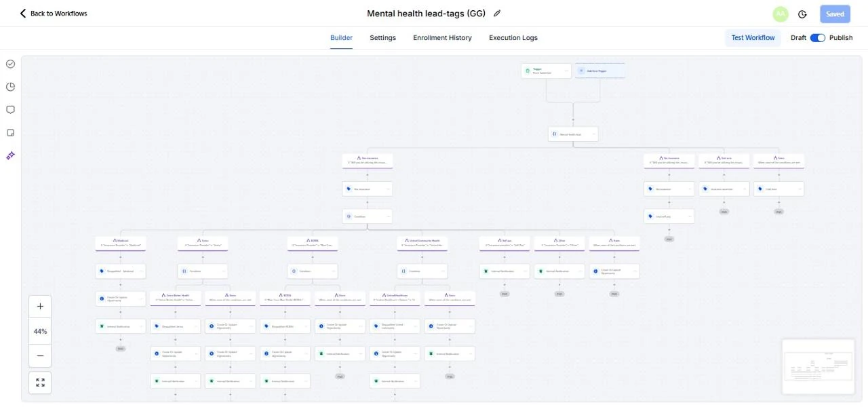
Task: Click the plus icon on Add New Trigger
Action: 581,71
